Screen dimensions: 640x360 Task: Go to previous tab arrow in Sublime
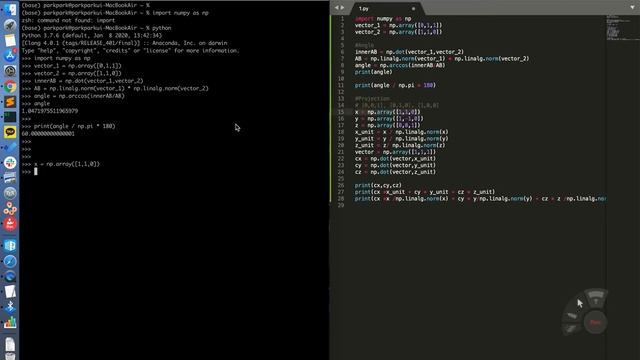337,8
